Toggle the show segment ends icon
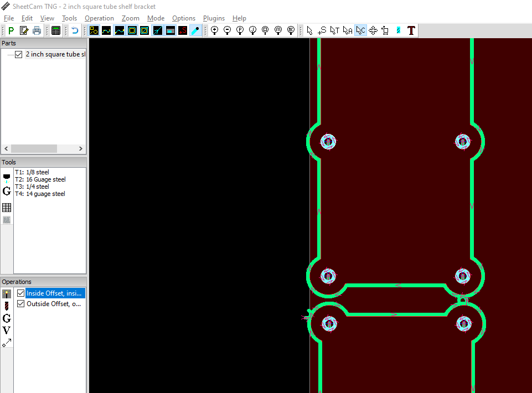The width and height of the screenshot is (532, 393). [x=94, y=30]
